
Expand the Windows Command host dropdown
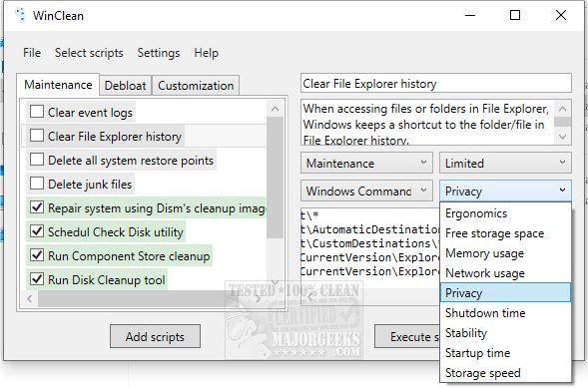(366, 191)
